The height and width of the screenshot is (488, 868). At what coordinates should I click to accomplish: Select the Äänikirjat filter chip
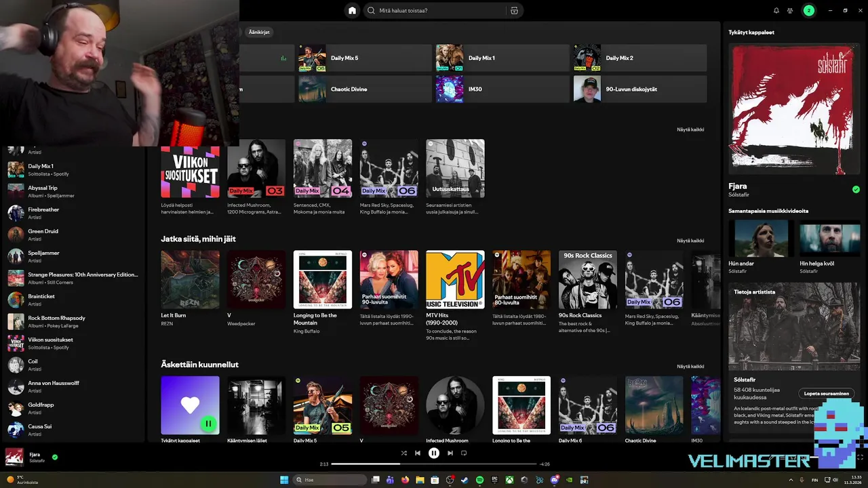point(259,32)
